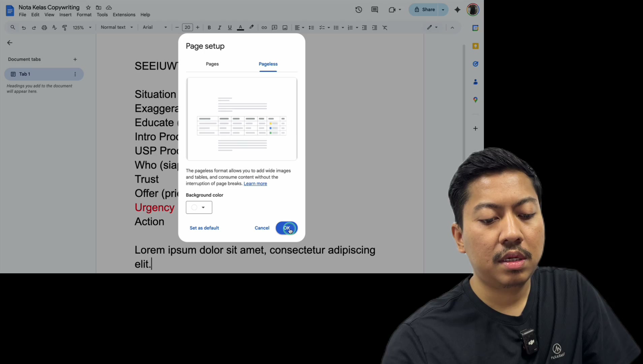Increase font size with plus button
643x364 pixels.
(198, 28)
